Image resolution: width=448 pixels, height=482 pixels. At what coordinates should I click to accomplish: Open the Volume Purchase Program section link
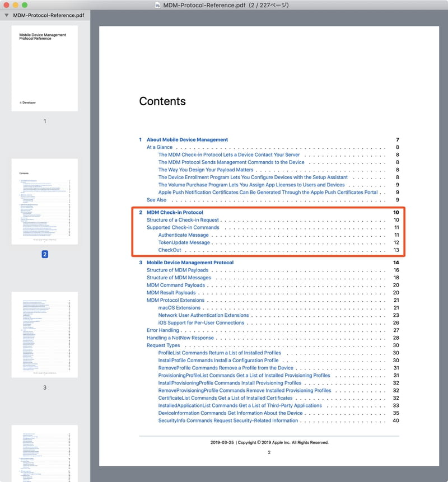point(251,185)
